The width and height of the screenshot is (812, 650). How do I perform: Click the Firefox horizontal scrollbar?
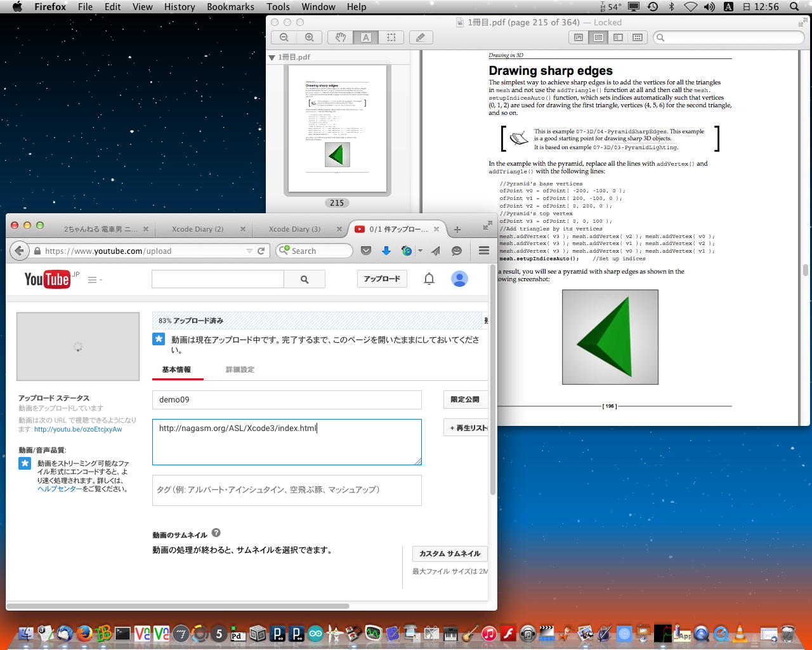tap(178, 606)
